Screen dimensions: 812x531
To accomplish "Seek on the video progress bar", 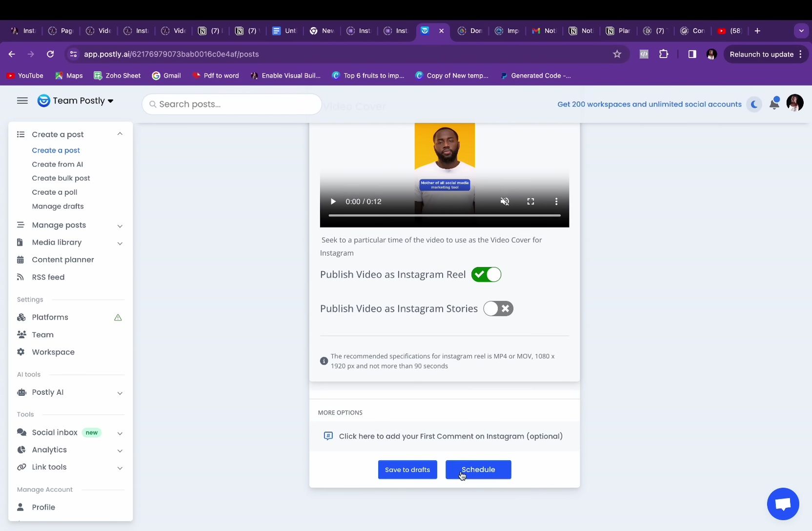I will pos(445,215).
